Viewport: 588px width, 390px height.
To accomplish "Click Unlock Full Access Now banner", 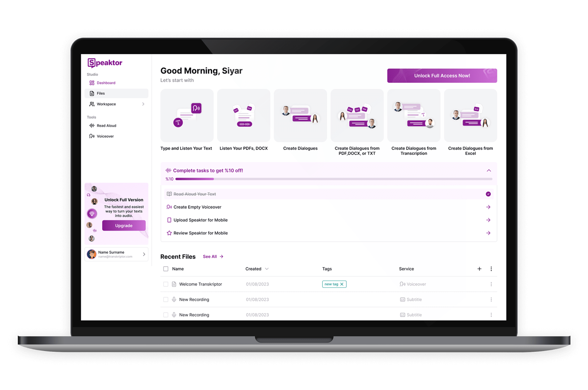I will click(x=442, y=76).
